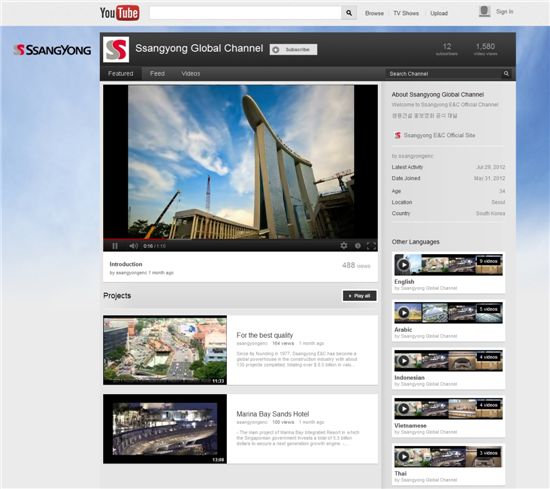Focus the YouTube search box
This screenshot has height=489, width=550.
pos(245,13)
